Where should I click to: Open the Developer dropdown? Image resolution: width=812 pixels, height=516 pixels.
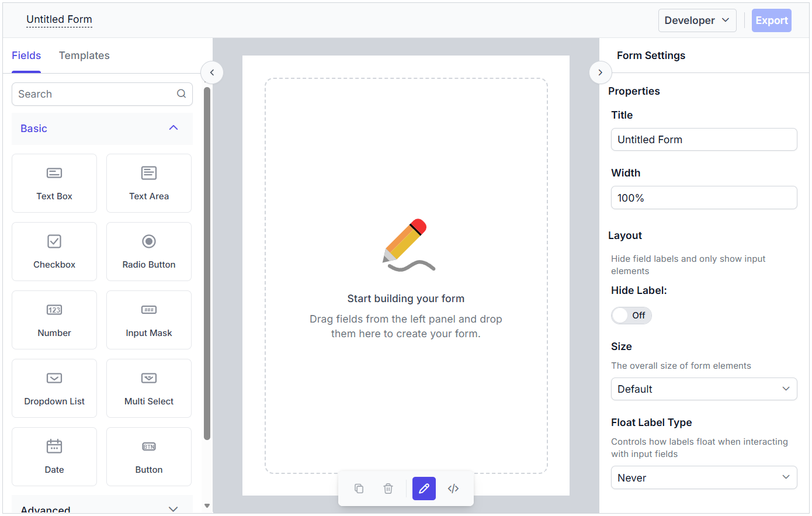pos(697,20)
